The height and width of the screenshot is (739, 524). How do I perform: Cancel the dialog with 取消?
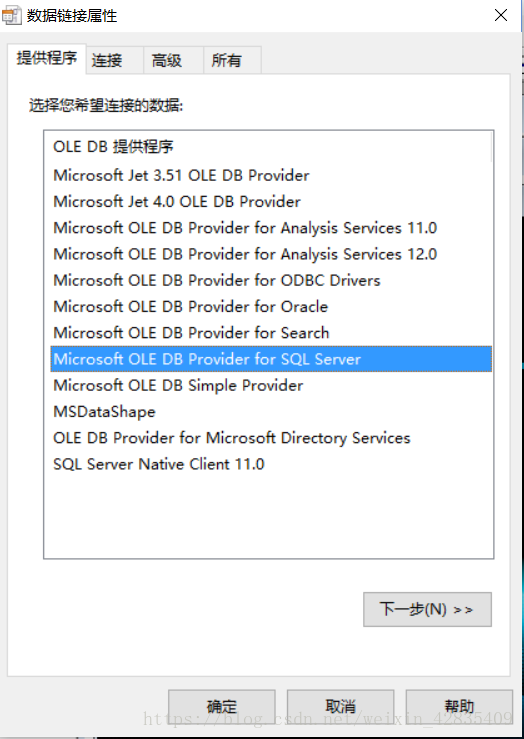click(x=341, y=706)
